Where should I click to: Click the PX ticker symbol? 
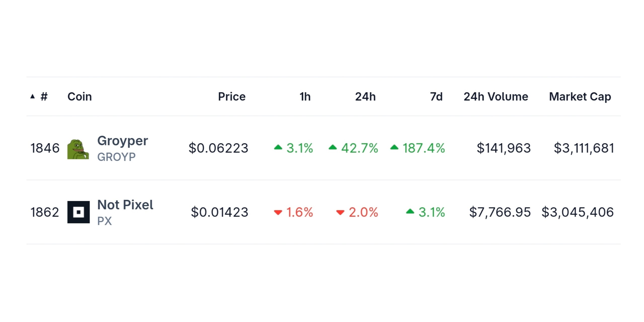point(104,221)
